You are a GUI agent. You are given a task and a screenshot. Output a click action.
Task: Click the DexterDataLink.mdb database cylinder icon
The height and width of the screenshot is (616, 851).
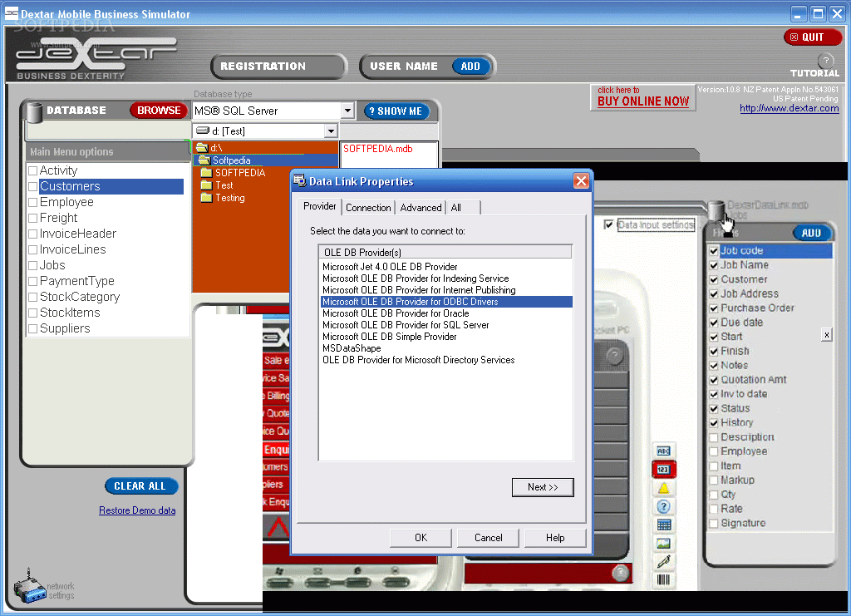[716, 212]
